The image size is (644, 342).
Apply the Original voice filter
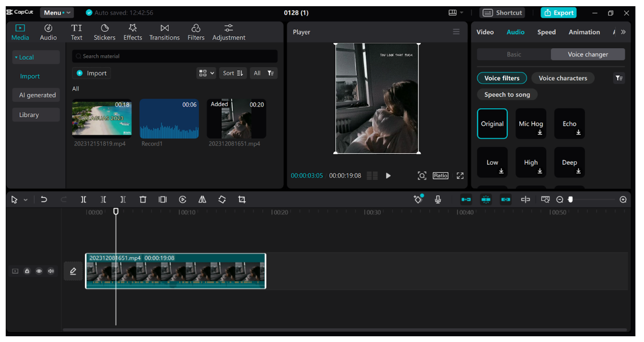click(492, 124)
